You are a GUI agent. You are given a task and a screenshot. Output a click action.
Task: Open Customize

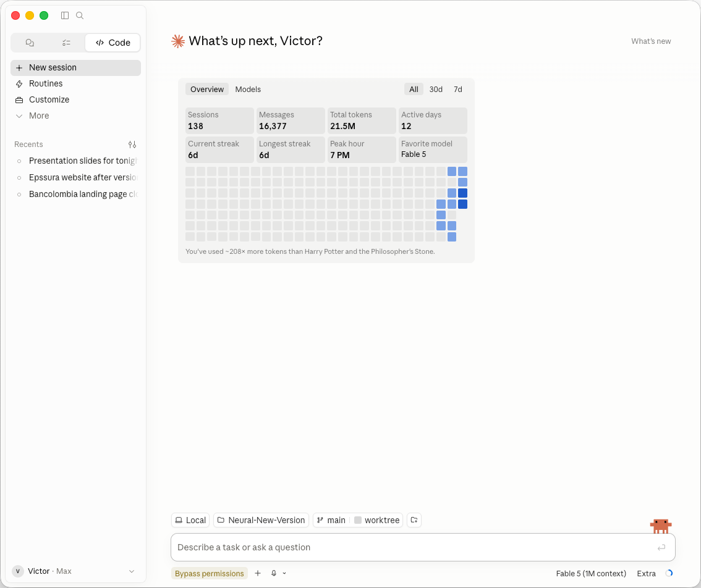click(x=75, y=100)
